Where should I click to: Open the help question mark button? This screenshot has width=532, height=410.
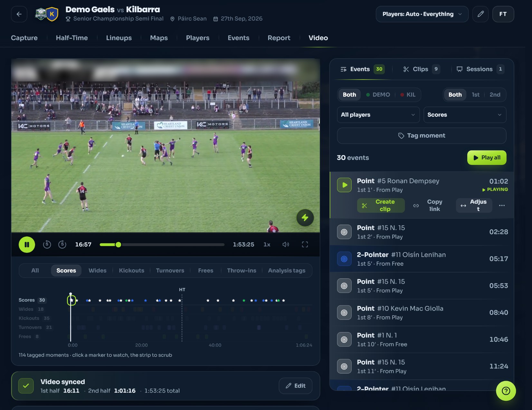(506, 391)
